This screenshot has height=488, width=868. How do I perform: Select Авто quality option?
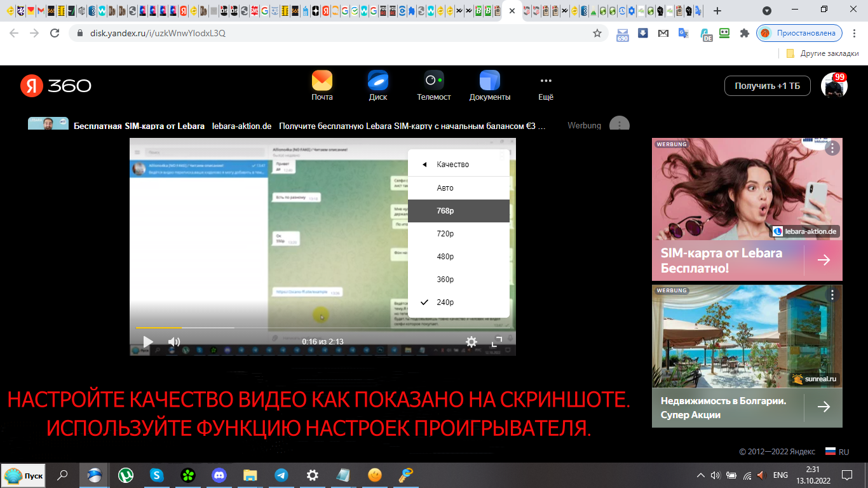(459, 188)
